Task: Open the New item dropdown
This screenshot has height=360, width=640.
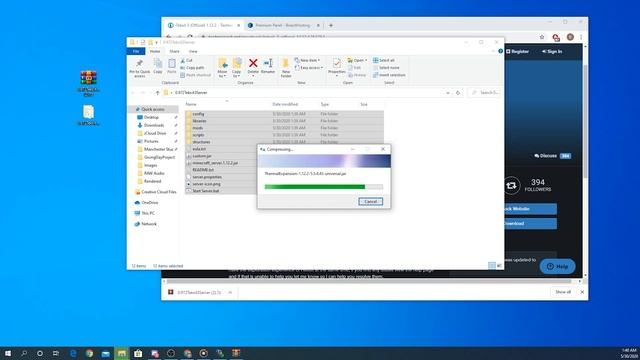Action: coord(307,60)
